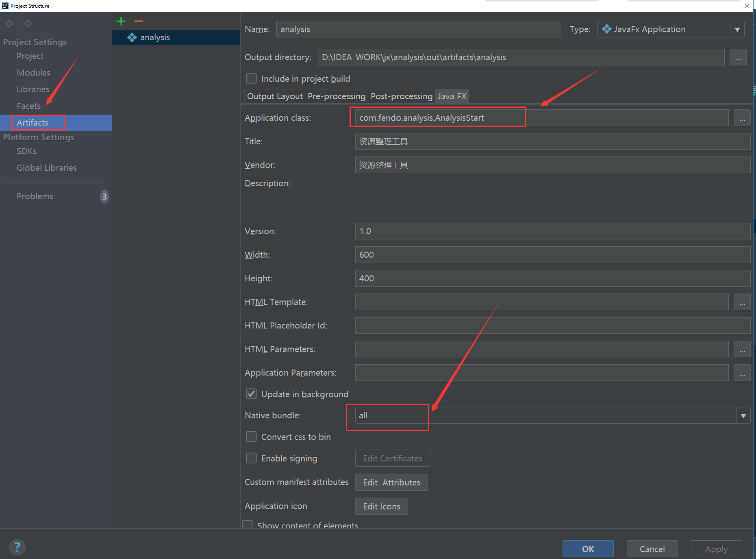Enable Convert css to bin
Viewport: 756px width, 559px height.
[252, 437]
